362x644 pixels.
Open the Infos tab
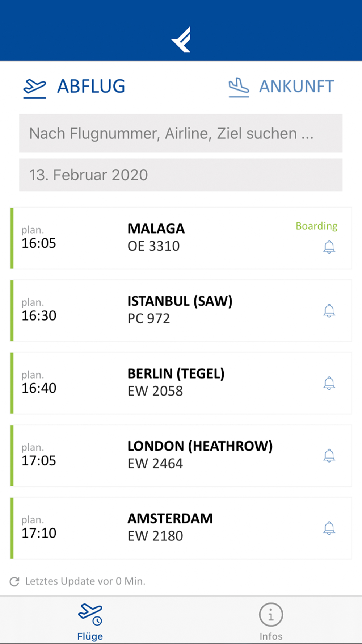[271, 622]
